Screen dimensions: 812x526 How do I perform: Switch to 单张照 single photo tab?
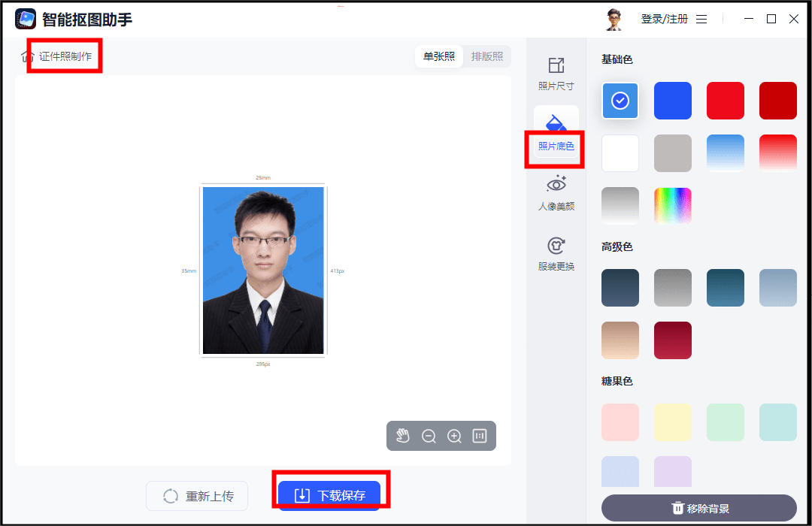pyautogui.click(x=439, y=56)
